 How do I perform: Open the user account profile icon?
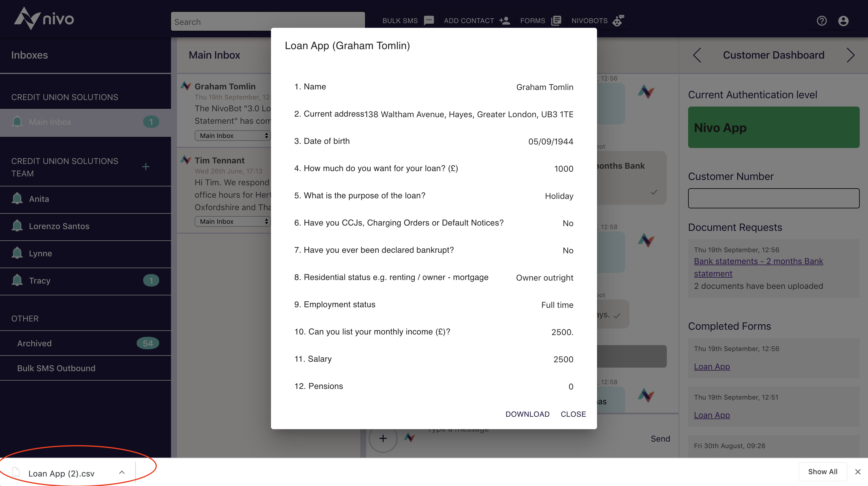point(843,21)
